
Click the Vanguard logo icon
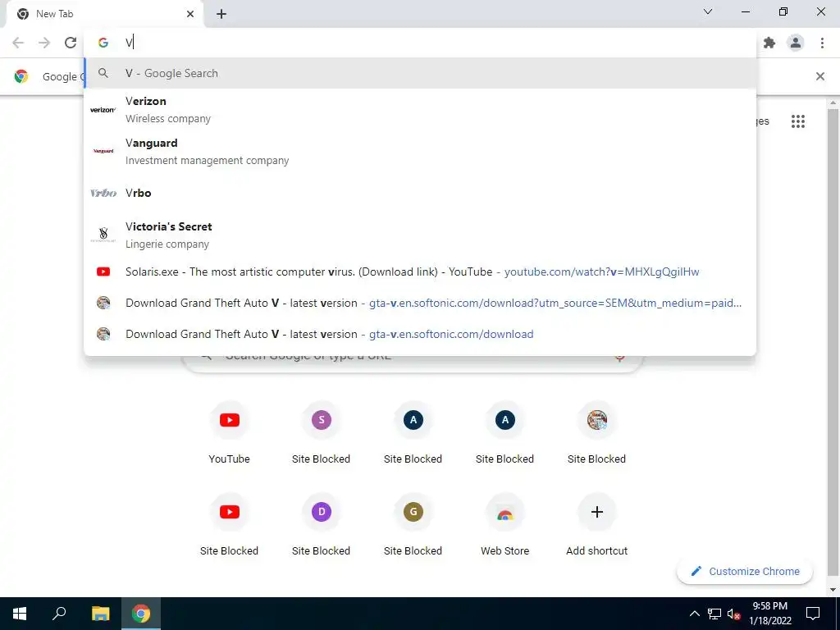[x=103, y=151]
